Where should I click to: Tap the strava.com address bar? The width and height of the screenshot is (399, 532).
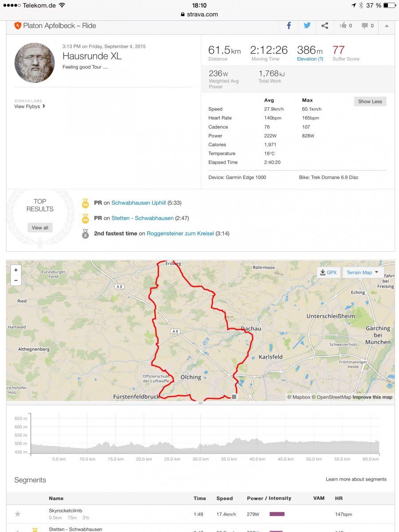click(199, 14)
